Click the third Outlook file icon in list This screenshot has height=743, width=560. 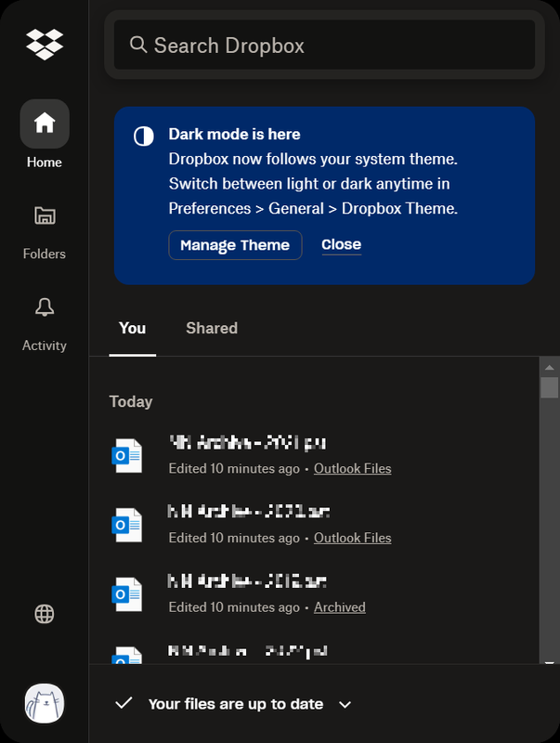[126, 593]
